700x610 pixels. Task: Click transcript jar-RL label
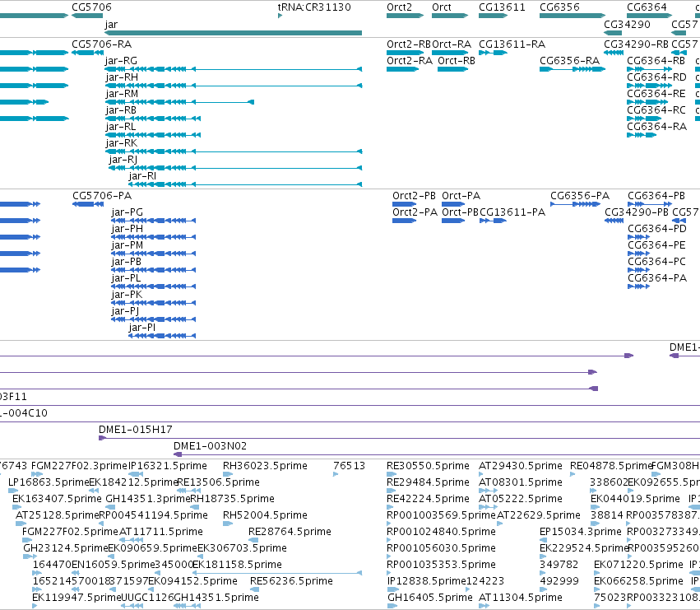click(121, 127)
